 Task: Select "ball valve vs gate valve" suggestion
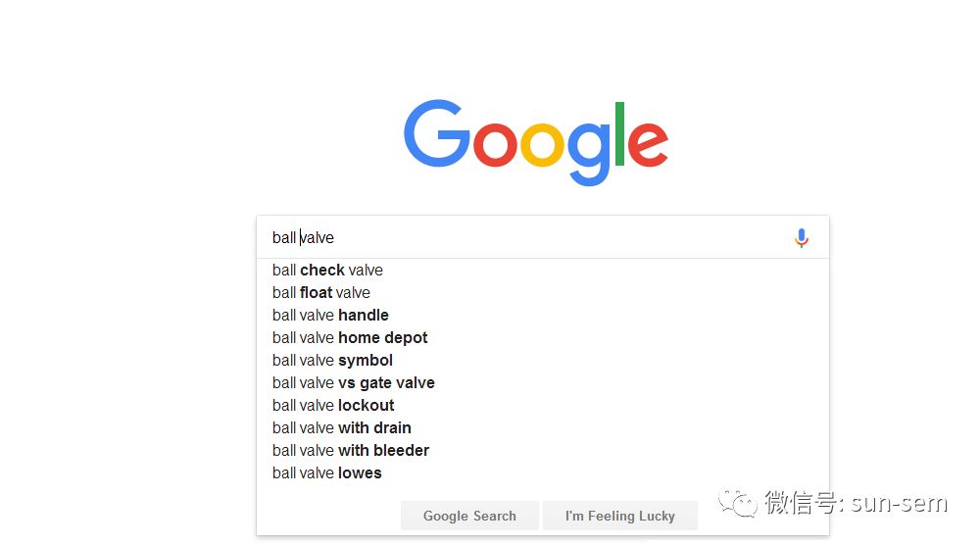point(353,382)
